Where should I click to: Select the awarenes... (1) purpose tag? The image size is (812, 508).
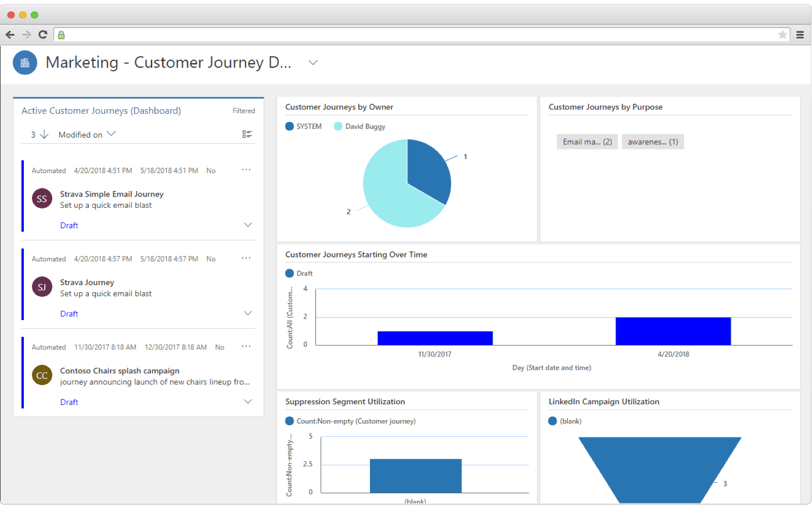(x=653, y=142)
